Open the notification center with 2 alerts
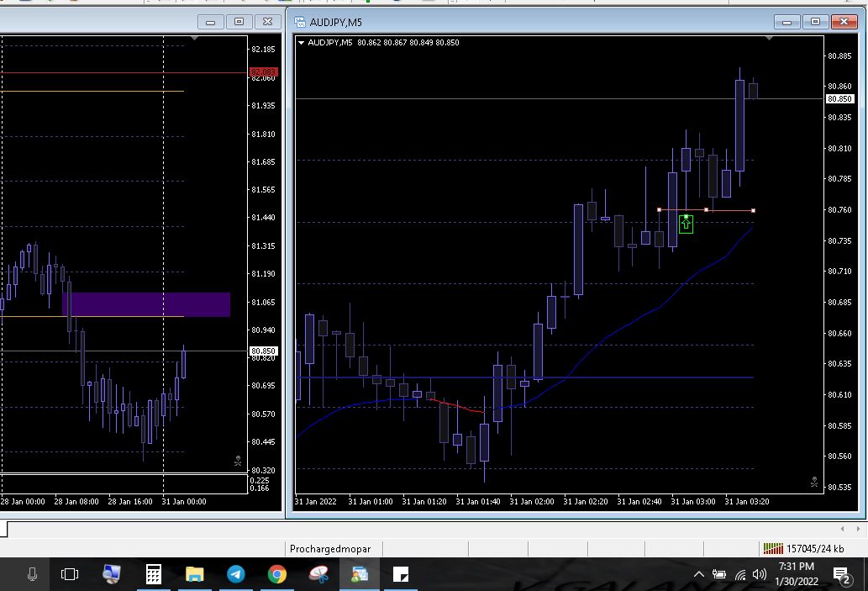The width and height of the screenshot is (868, 591). (840, 574)
